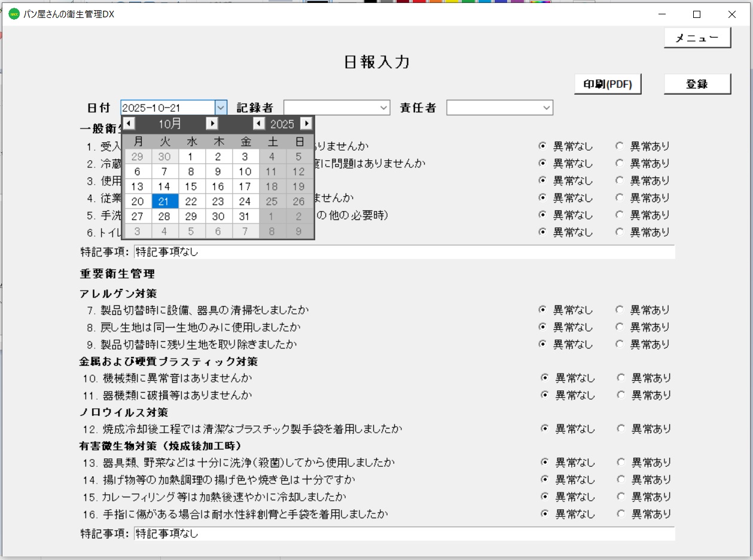Mark item 12 gloves as 異常あり
753x560 pixels.
(x=621, y=429)
